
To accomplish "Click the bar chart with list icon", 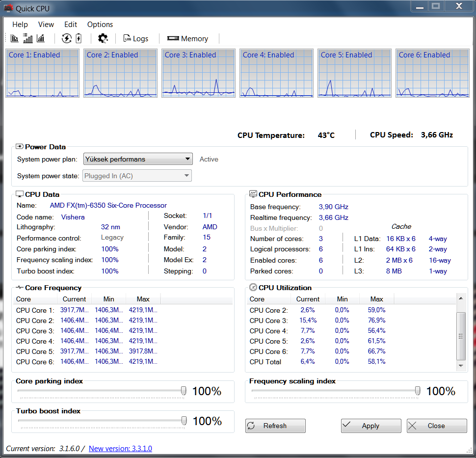I will [x=28, y=38].
